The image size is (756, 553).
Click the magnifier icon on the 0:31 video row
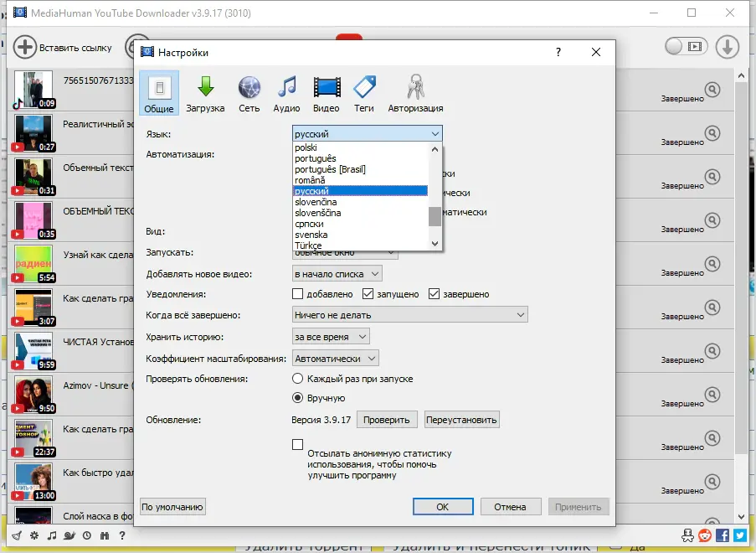coord(712,177)
